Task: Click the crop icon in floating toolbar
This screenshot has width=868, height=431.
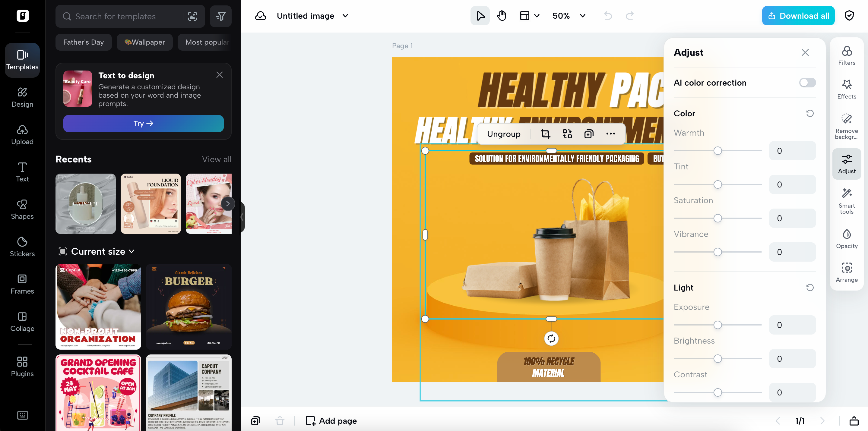Action: click(545, 134)
